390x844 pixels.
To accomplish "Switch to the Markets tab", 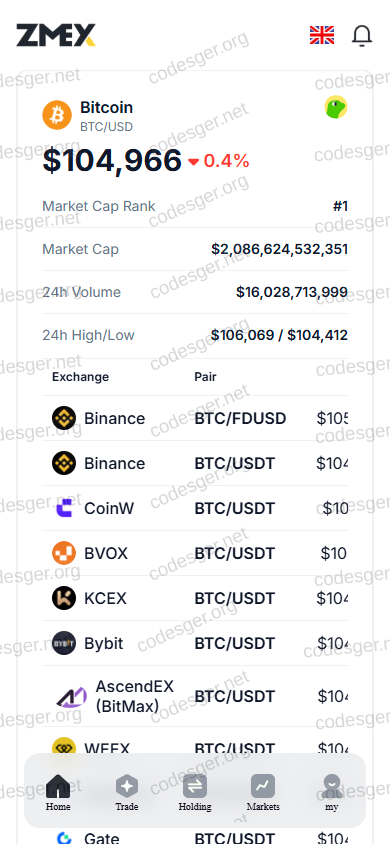I will [263, 792].
